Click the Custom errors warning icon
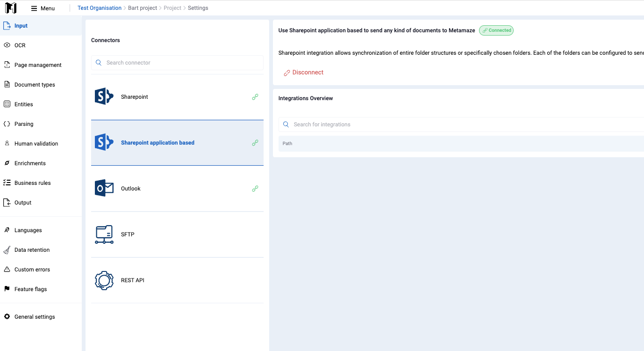This screenshot has width=644, height=351. coord(7,270)
